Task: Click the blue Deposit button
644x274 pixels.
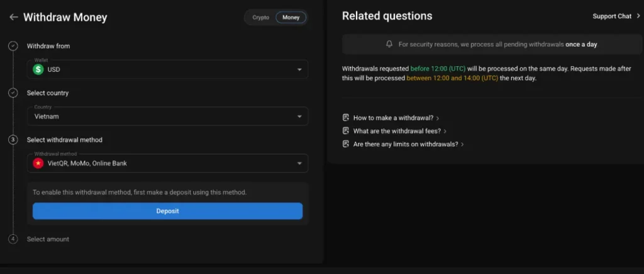Action: [167, 211]
